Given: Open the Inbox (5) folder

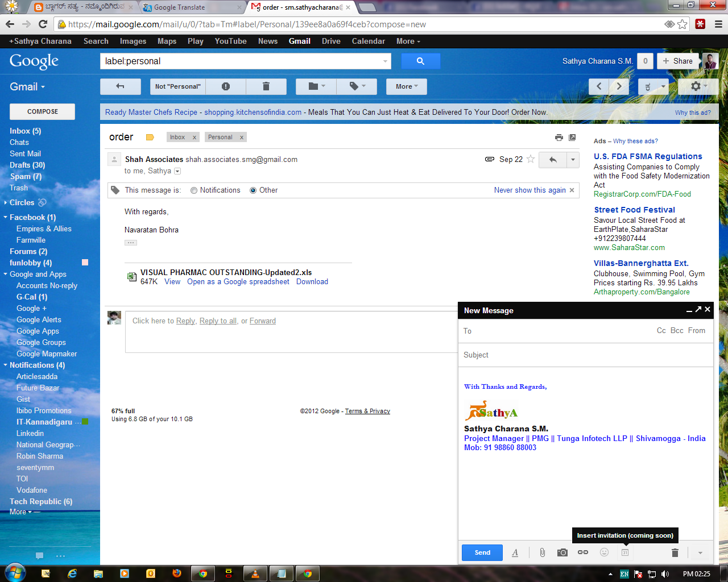Looking at the screenshot, I should 26,131.
